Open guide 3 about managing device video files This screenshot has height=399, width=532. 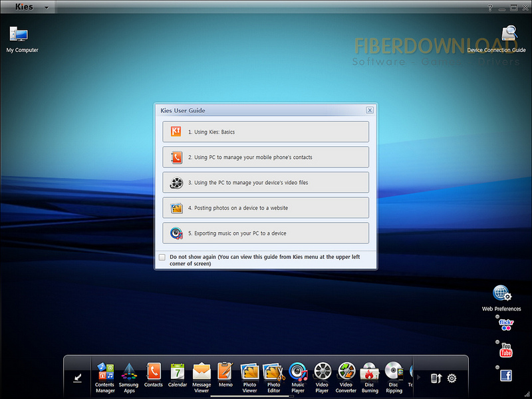[265, 182]
